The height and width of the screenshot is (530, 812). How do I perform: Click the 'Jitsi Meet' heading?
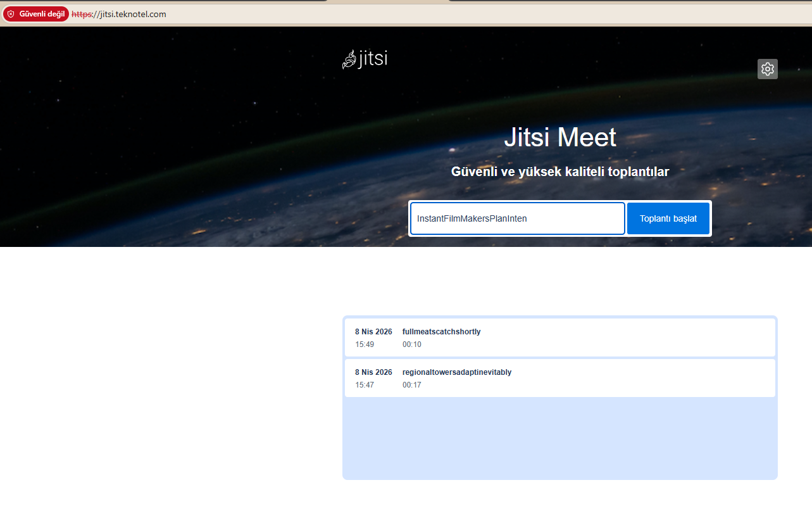coord(559,137)
